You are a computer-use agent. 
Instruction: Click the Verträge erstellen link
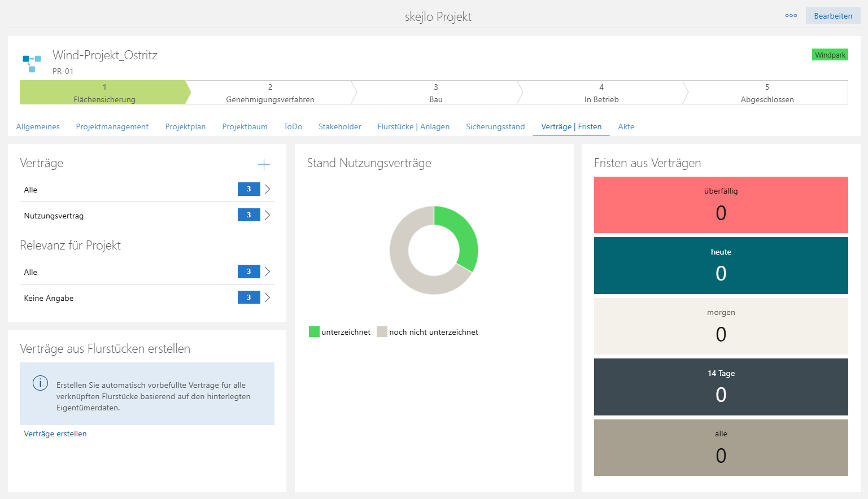pos(55,434)
